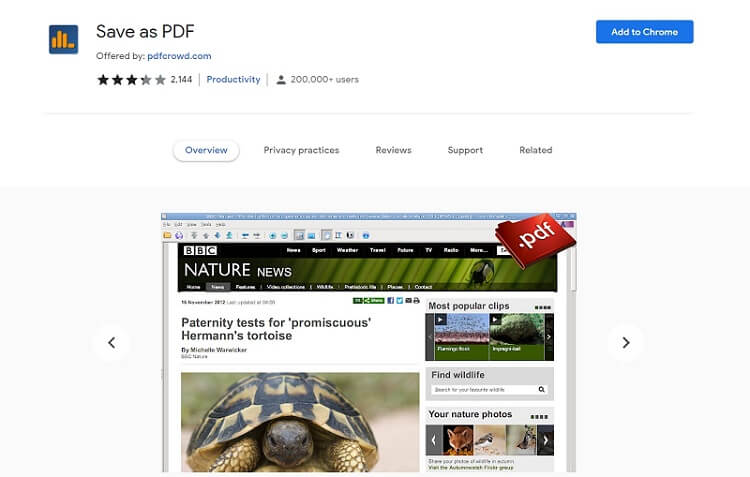
Task: Advance nature photos carousel right arrow
Action: tap(545, 440)
